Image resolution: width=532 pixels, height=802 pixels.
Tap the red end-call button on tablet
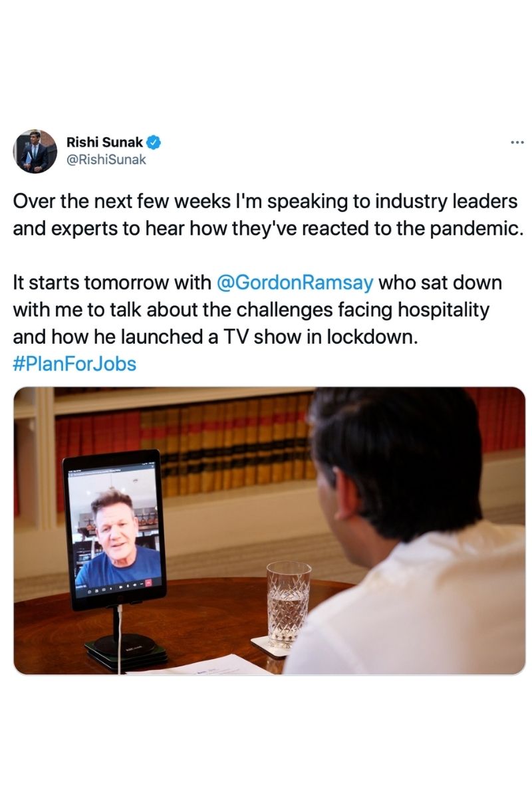coord(148,583)
